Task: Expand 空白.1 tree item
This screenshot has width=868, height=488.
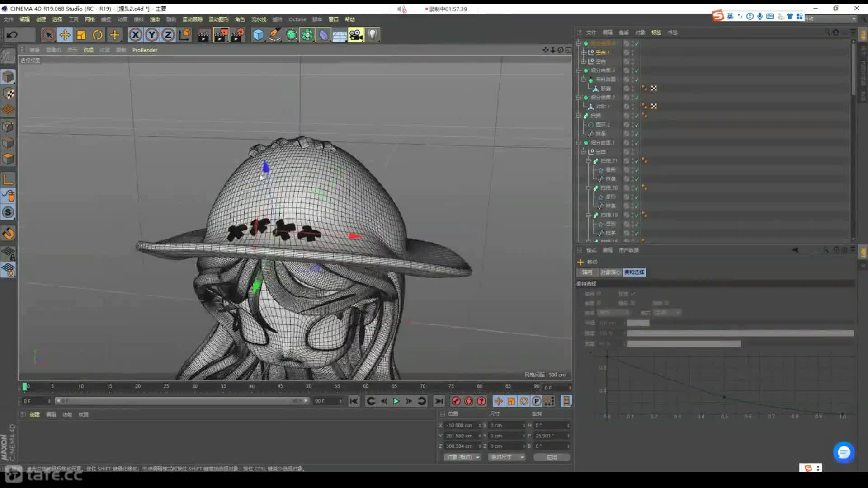Action: [x=583, y=52]
